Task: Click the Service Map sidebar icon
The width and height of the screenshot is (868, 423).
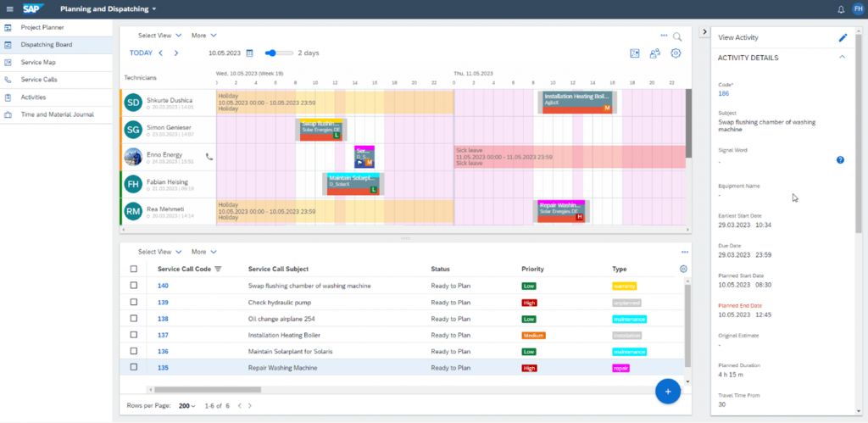Action: [8, 62]
